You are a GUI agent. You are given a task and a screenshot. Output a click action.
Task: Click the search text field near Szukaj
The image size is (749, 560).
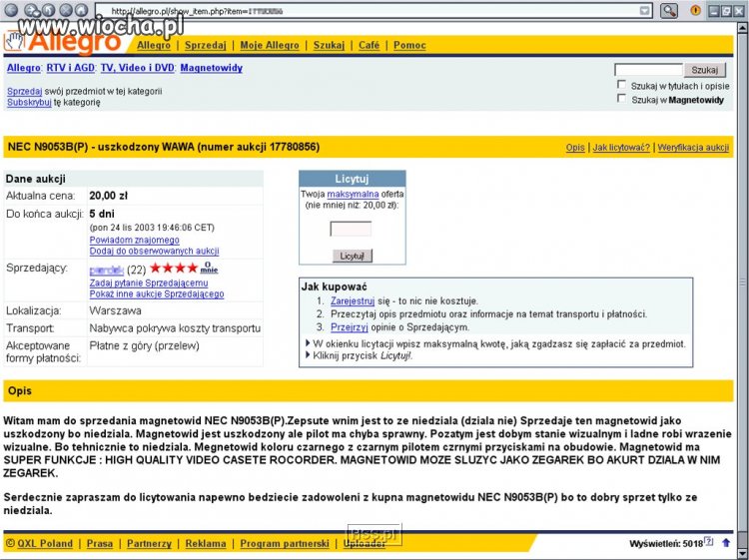648,70
